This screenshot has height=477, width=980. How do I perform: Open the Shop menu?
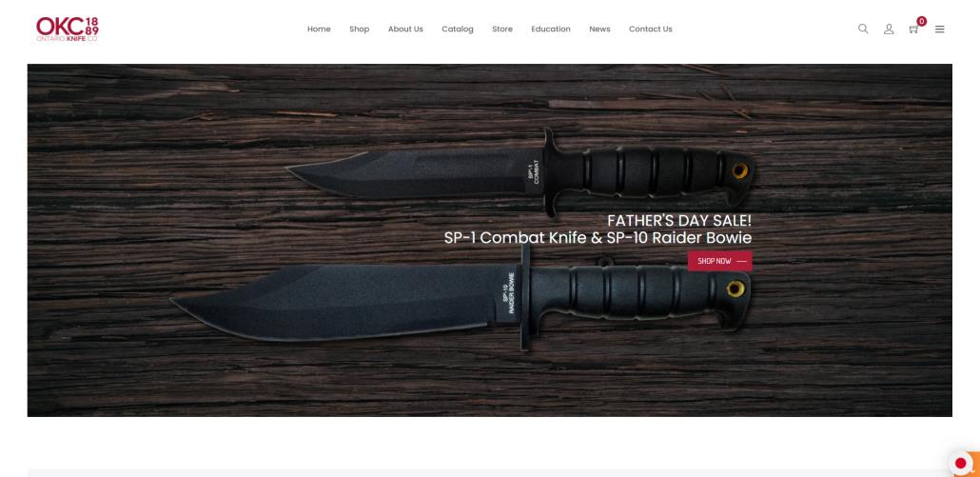click(360, 29)
